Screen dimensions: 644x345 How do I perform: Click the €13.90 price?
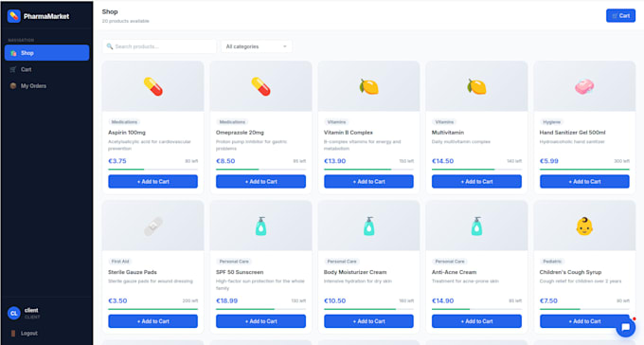[334, 161]
